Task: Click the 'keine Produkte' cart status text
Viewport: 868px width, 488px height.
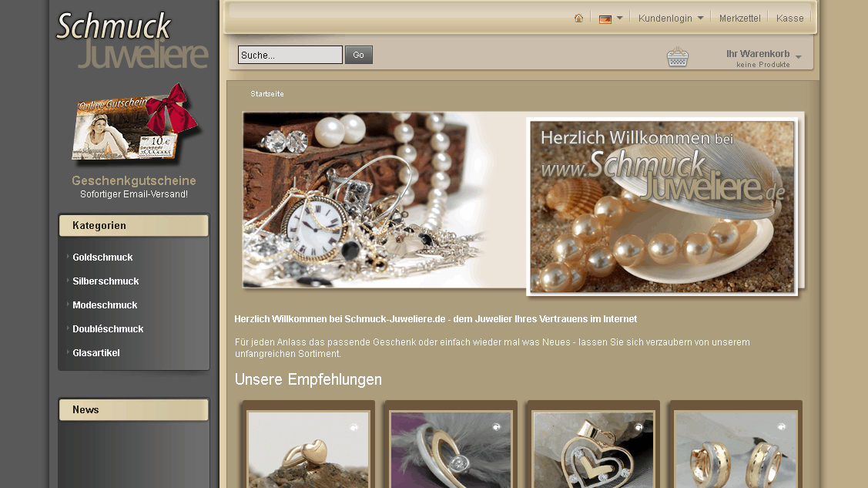Action: (x=762, y=65)
